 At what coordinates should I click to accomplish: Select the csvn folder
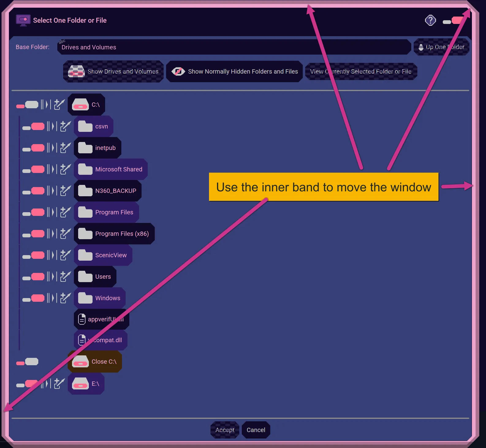(93, 126)
